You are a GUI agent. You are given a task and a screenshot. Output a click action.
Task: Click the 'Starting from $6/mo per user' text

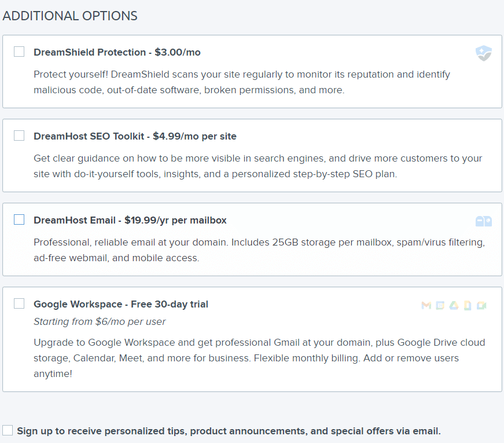pos(100,321)
